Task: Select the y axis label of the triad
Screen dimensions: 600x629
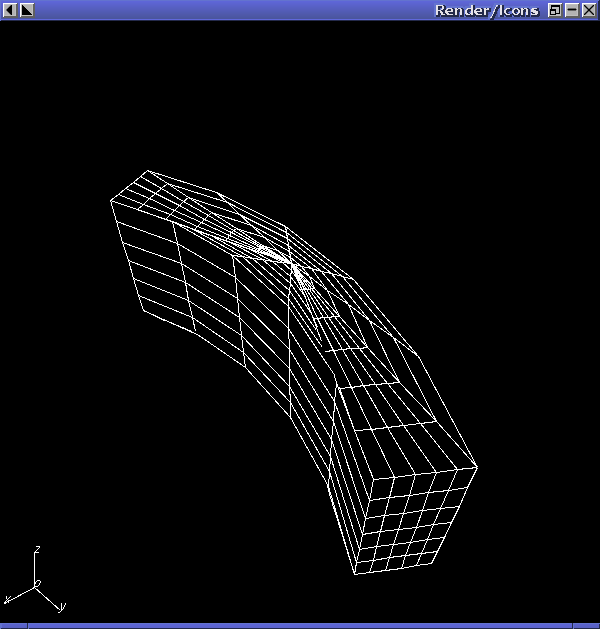Action: pos(62,607)
